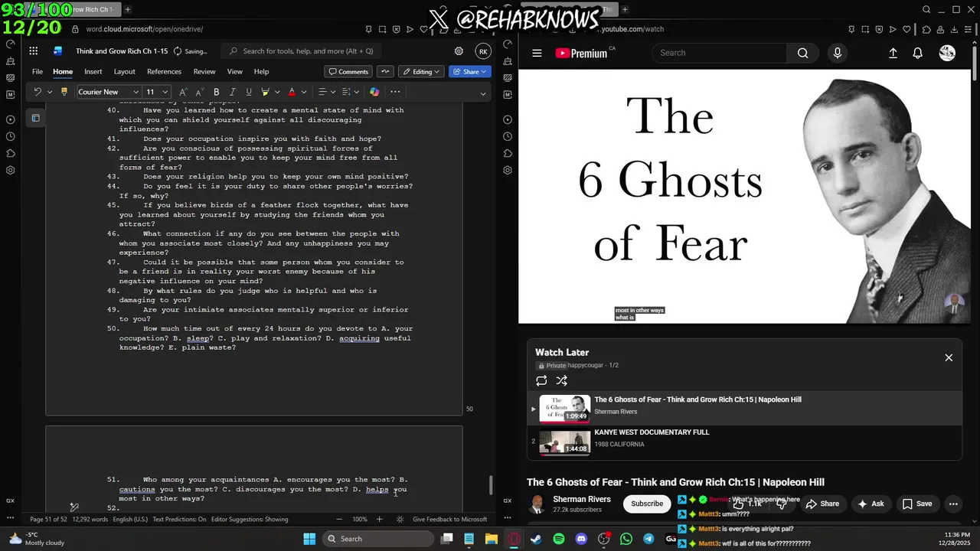The width and height of the screenshot is (980, 551).
Task: Subscribe to Sherman Rivers channel
Action: (x=647, y=504)
